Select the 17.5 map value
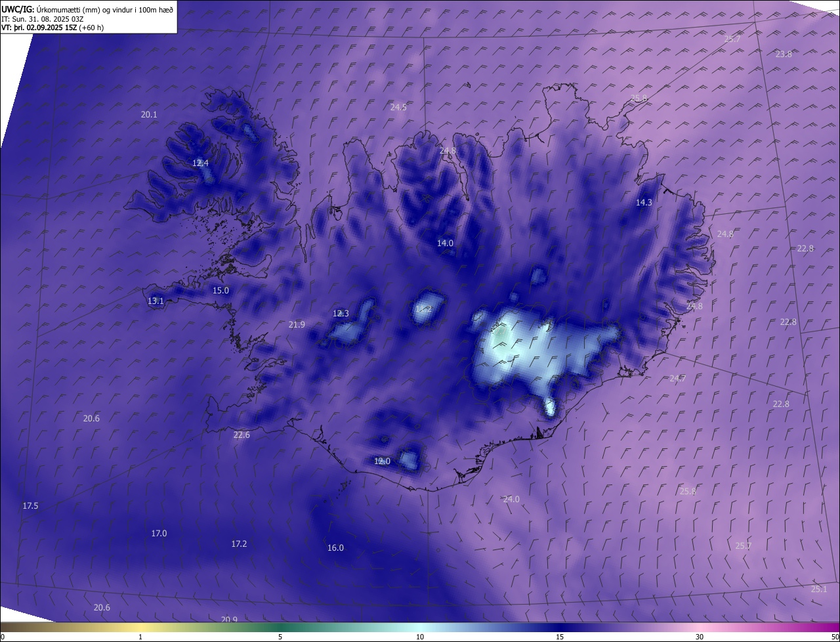Screen dimensions: 840x642 [x=30, y=505]
